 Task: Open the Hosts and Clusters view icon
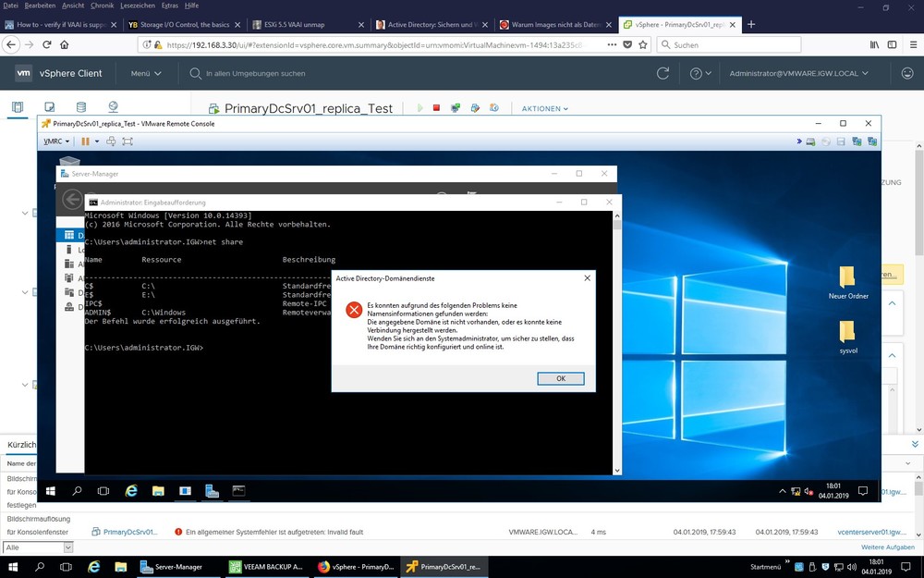pyautogui.click(x=18, y=108)
